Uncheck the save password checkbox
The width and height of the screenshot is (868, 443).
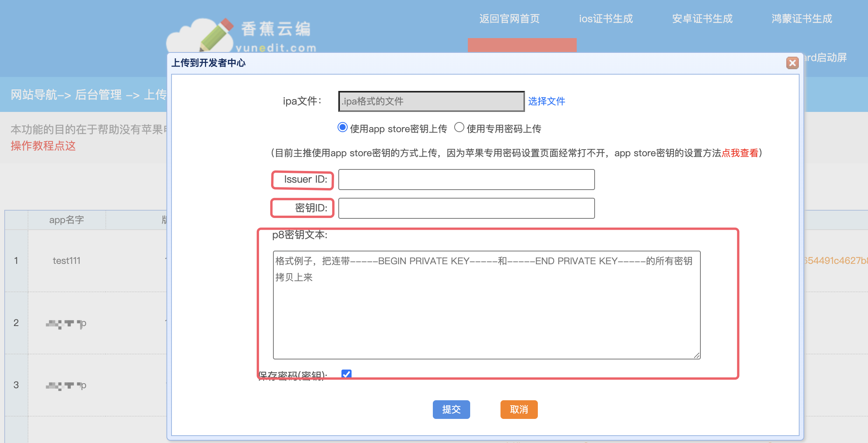pos(346,374)
